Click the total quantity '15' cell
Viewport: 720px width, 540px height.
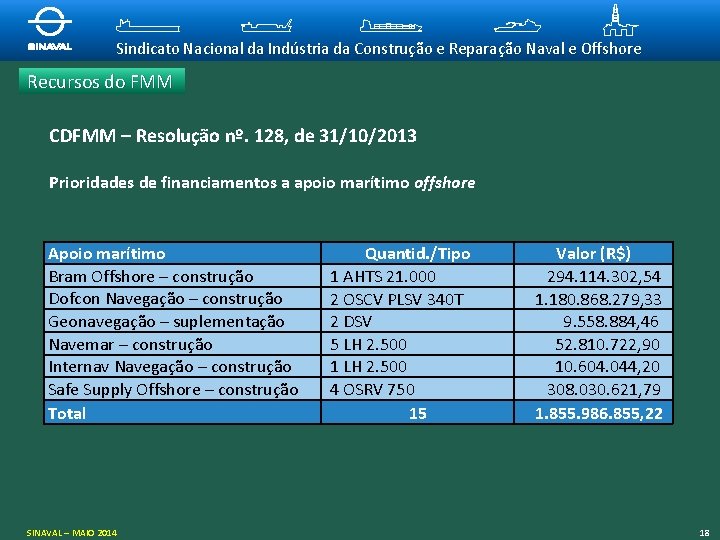[417, 413]
